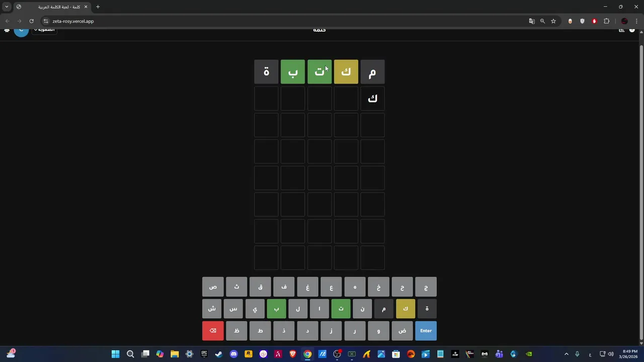
Task: Tap the ه key on keyboard
Action: [x=355, y=287]
